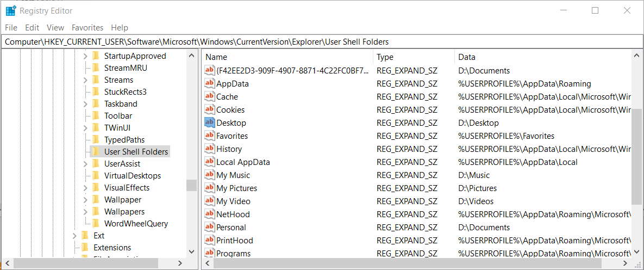Select the History value's string icon
Viewport: 644px width, 270px height.
[x=209, y=149]
